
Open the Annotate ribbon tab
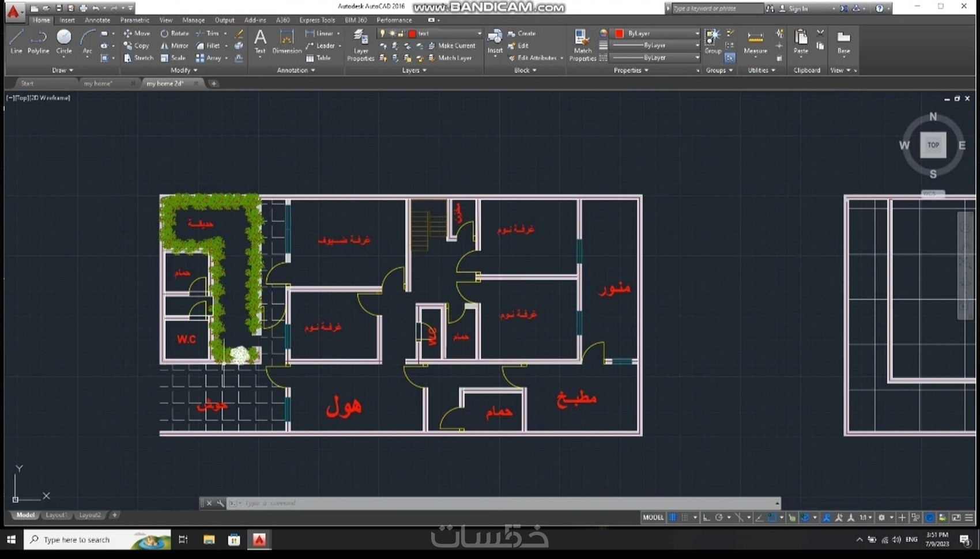(97, 20)
